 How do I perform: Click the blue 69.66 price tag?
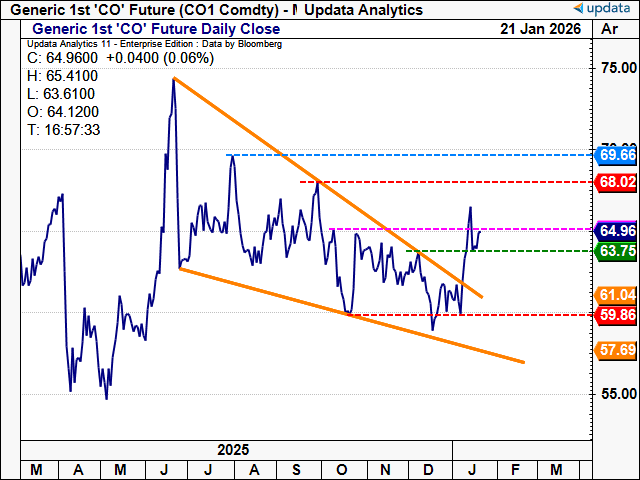615,155
